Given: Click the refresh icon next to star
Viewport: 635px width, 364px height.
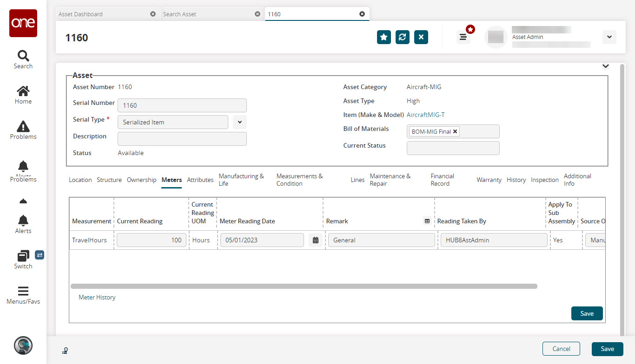Looking at the screenshot, I should [403, 37].
